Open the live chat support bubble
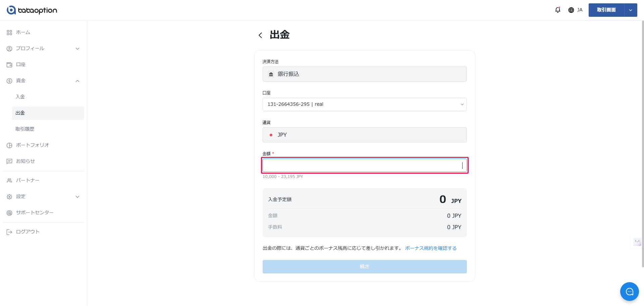Viewport: 644px width, 306px height. (629, 292)
